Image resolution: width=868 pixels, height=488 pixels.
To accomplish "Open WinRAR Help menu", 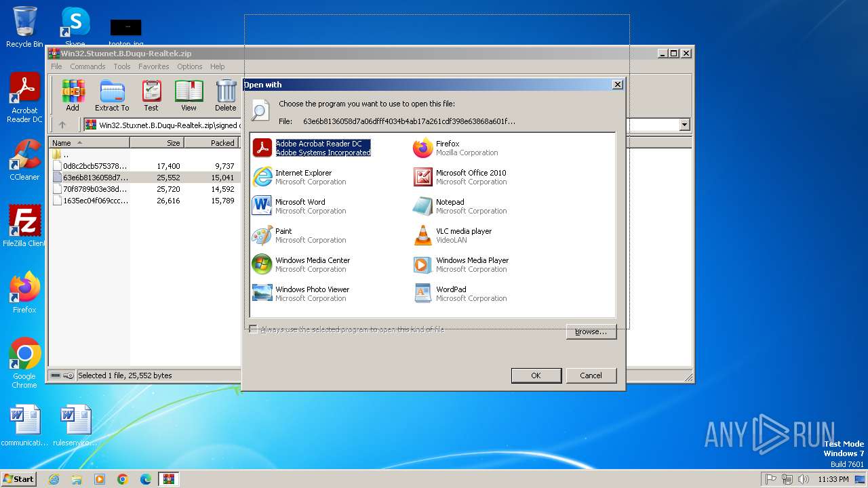I will (x=218, y=66).
